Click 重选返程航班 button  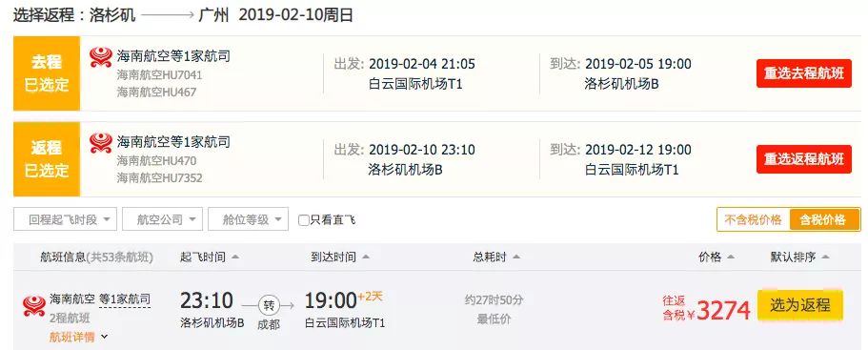click(x=804, y=159)
